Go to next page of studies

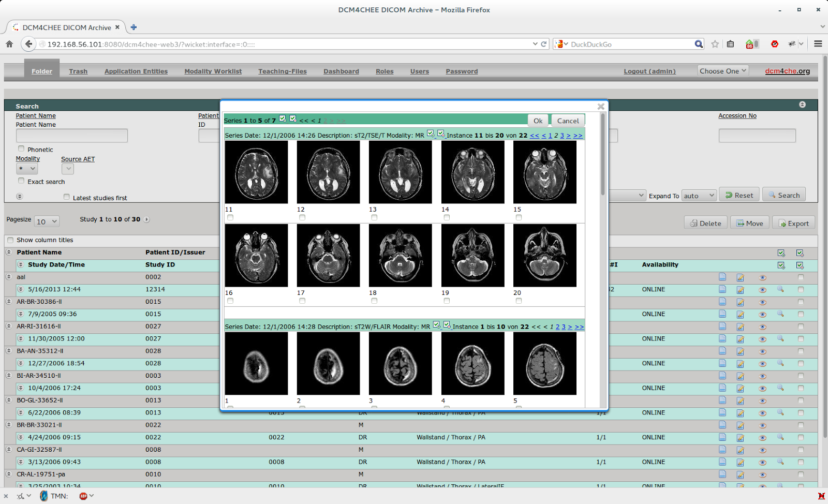[147, 219]
